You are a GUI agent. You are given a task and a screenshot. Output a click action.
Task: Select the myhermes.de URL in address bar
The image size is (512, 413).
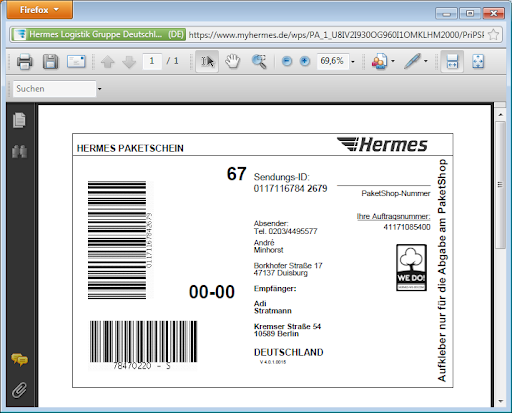tap(336, 35)
